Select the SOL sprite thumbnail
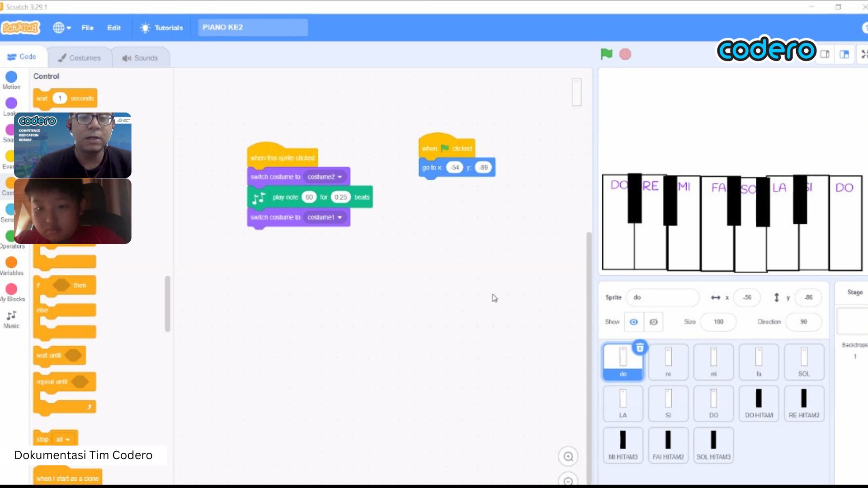 coord(804,361)
